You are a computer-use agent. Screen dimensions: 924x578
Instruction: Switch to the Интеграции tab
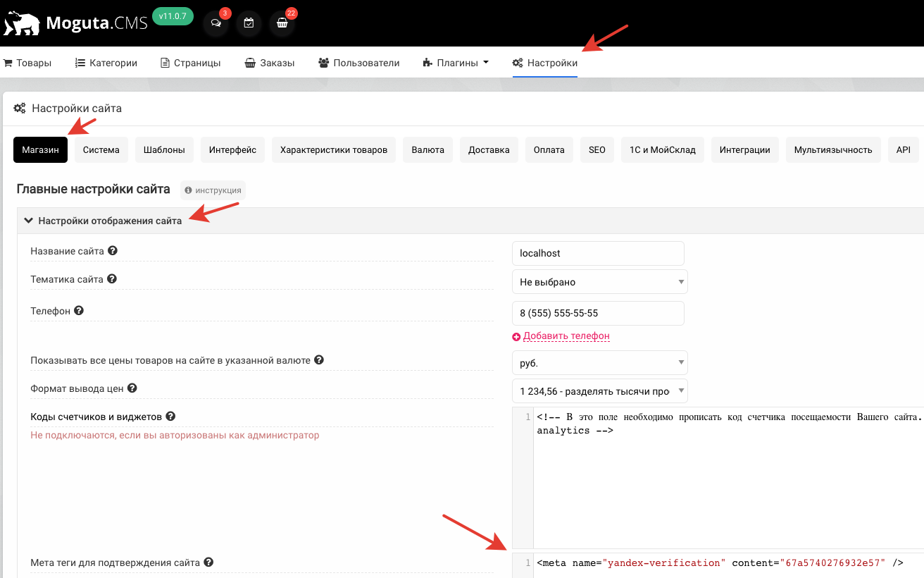(x=745, y=149)
